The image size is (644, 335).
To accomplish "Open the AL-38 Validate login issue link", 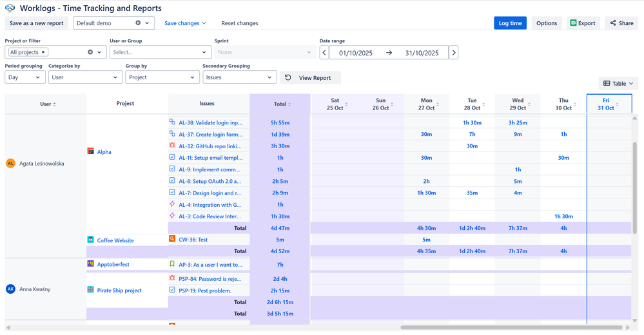I will tap(210, 122).
